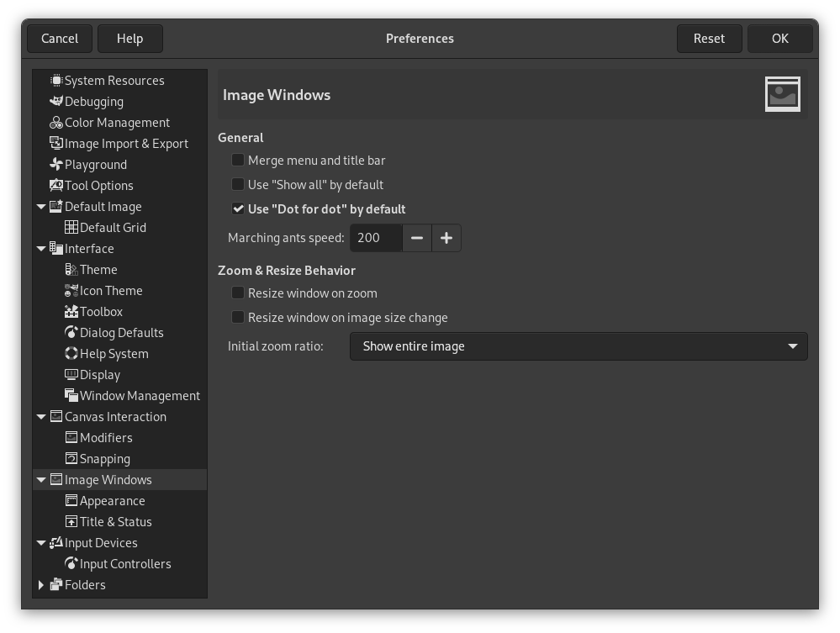This screenshot has height=633, width=840.
Task: Select the Toolbox icon
Action: pos(71,311)
